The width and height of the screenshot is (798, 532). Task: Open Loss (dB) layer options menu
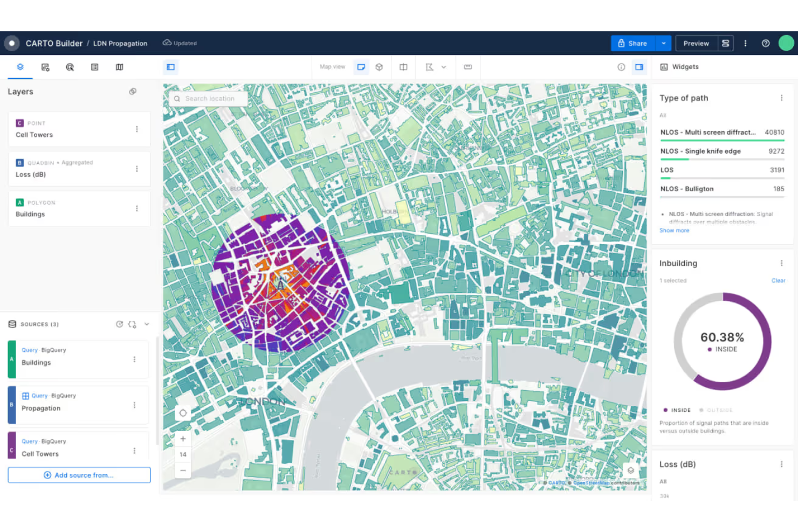point(137,169)
